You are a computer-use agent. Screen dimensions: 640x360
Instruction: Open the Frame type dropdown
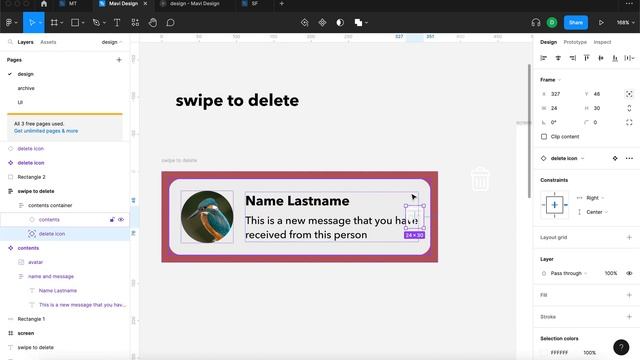pyautogui.click(x=551, y=80)
